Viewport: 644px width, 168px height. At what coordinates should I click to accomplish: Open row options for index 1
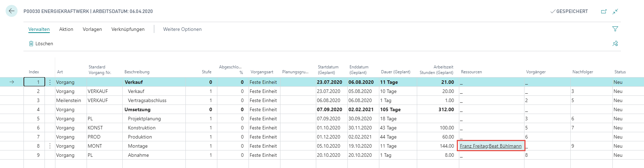(50, 82)
